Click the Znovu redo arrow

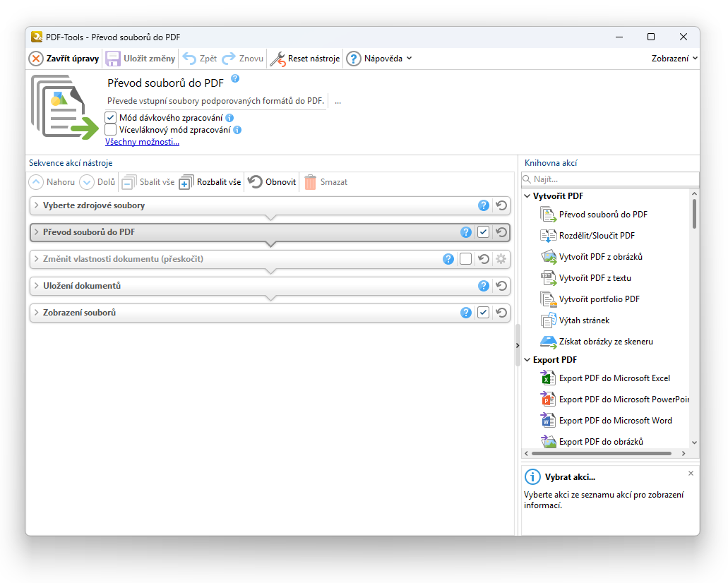click(229, 59)
